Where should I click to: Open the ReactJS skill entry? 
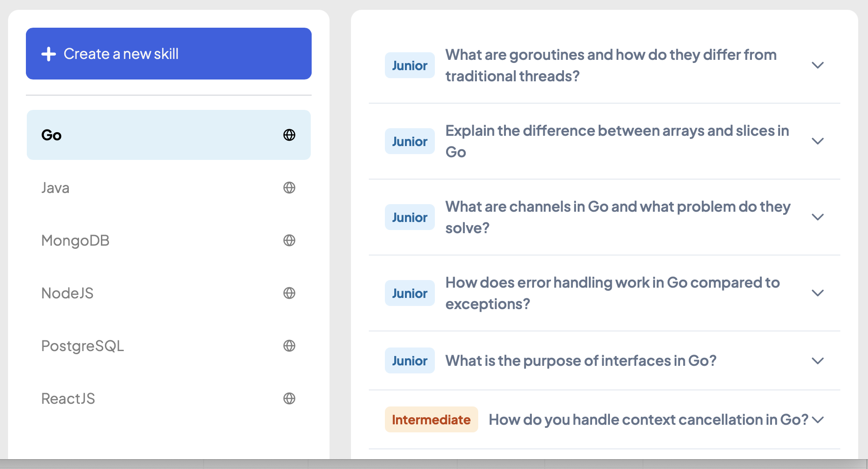pyautogui.click(x=169, y=398)
